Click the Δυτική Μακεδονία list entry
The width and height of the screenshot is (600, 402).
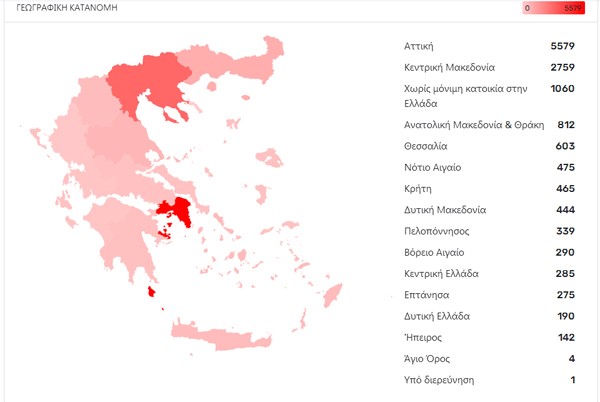click(x=490, y=210)
